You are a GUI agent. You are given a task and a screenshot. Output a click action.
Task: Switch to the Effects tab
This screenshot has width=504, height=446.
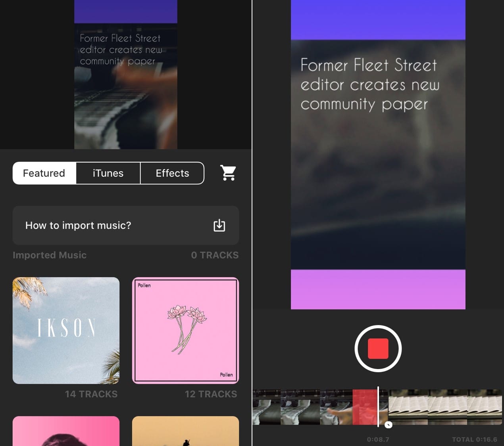click(x=172, y=173)
